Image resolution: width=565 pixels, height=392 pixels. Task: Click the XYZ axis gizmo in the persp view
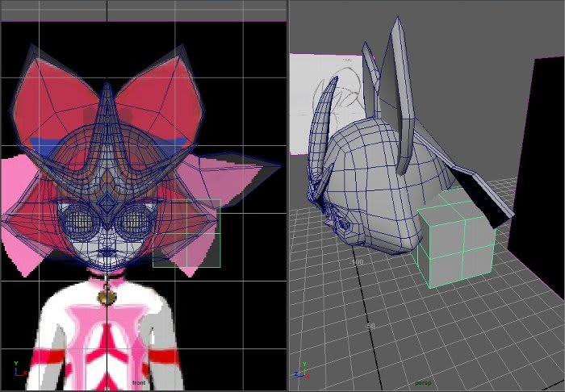302,370
